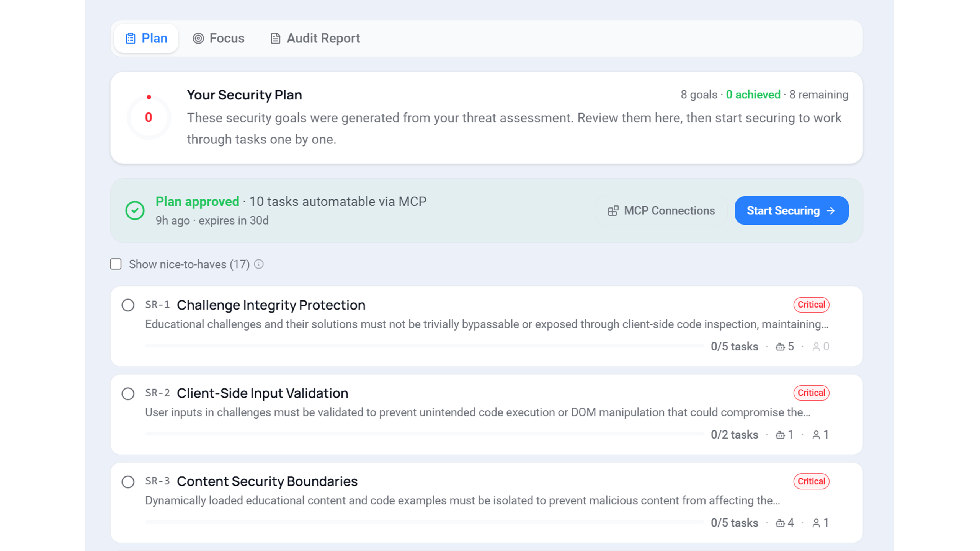Viewport: 980px width, 551px height.
Task: Open the Focus tab
Action: (218, 38)
